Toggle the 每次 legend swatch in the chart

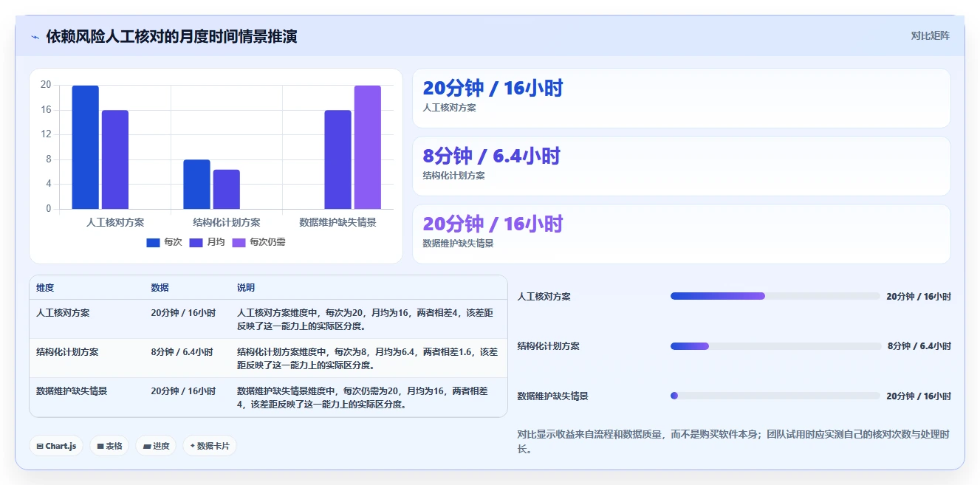[154, 242]
